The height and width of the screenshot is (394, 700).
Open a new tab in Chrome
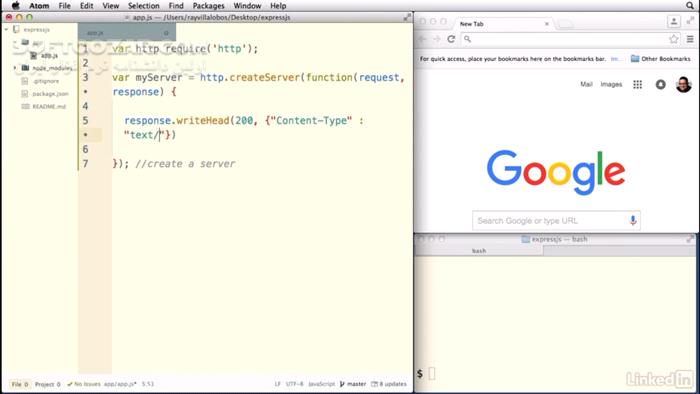coord(565,24)
